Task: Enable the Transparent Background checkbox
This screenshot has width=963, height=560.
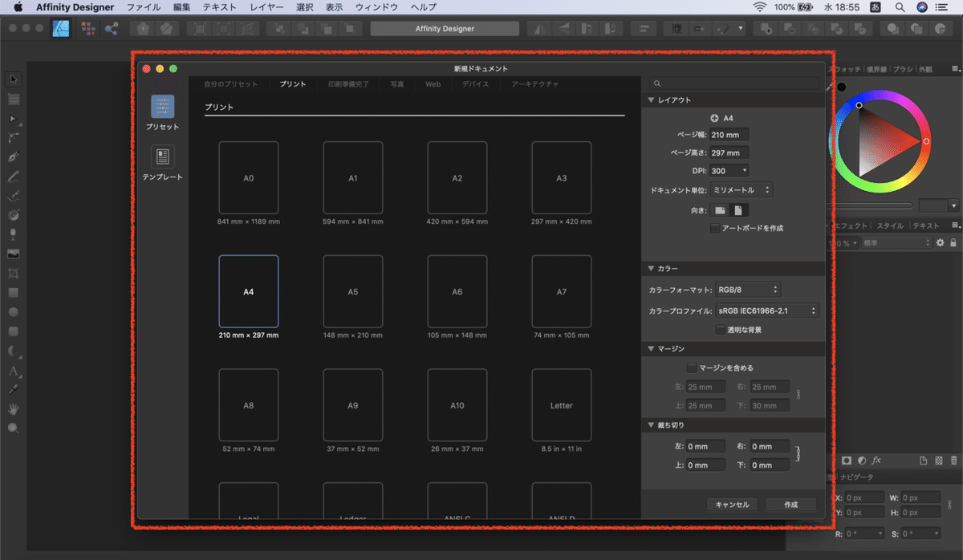Action: point(720,330)
